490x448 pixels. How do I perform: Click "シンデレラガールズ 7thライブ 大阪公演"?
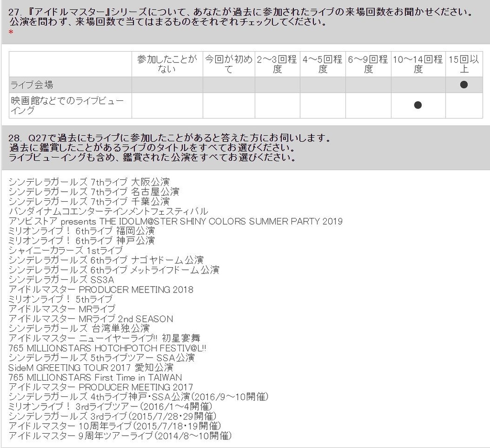[x=89, y=182]
